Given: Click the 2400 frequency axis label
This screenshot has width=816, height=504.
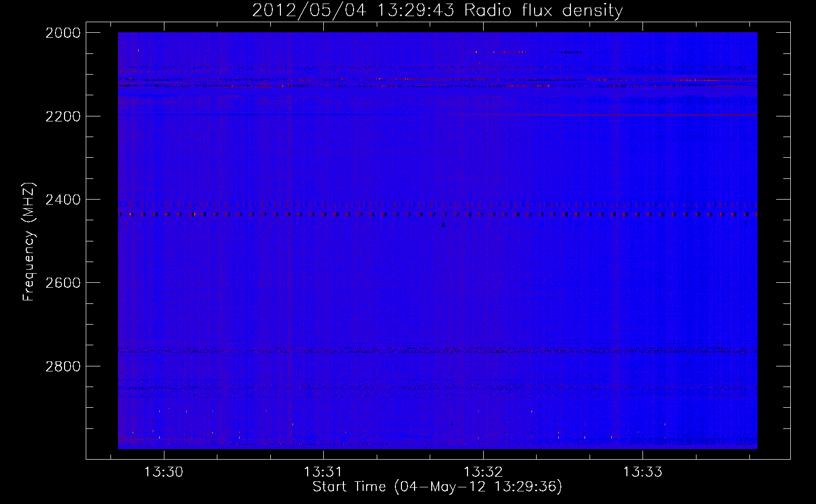Looking at the screenshot, I should pos(63,200).
